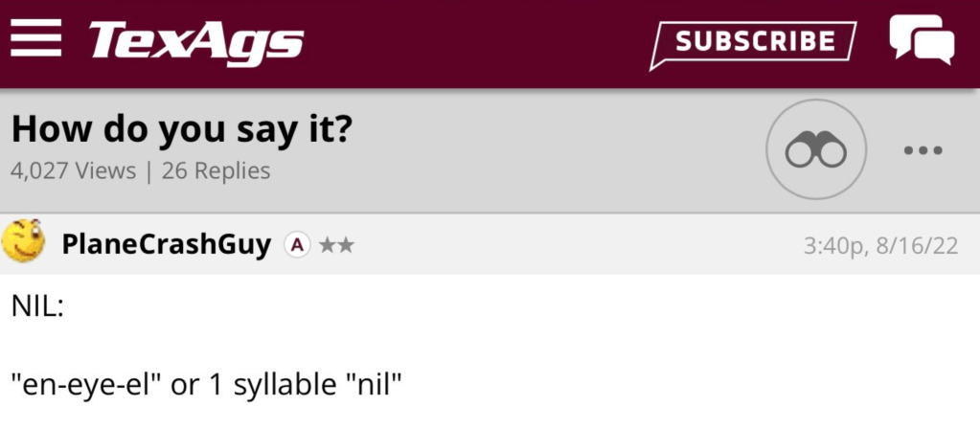
Task: Expand the three-dot thread options menu
Action: tap(923, 150)
